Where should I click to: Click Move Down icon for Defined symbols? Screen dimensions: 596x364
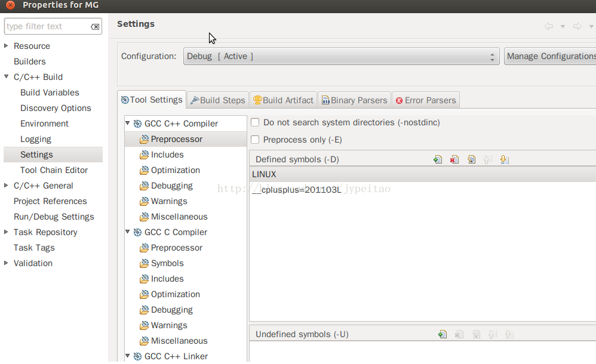(x=504, y=159)
